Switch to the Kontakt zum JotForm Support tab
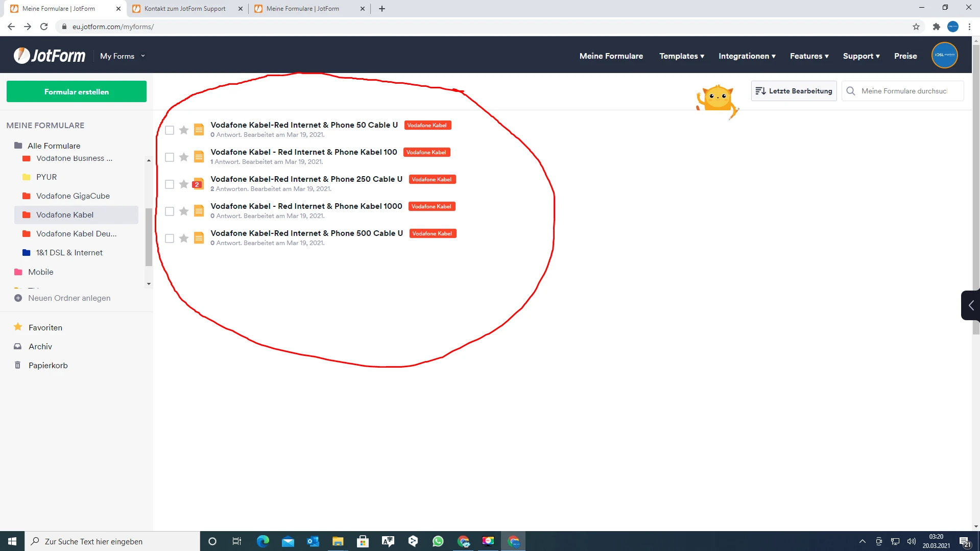Screen dimensions: 980x551 point(184,9)
